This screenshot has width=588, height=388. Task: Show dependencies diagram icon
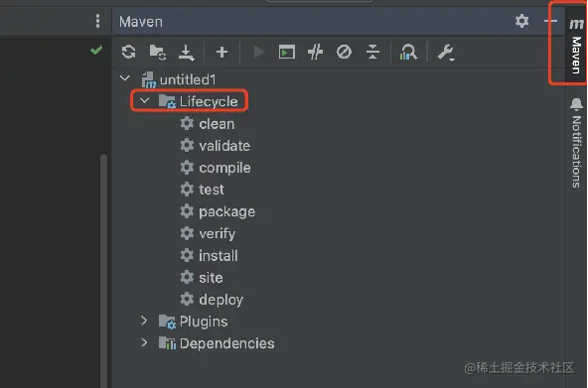pyautogui.click(x=408, y=52)
